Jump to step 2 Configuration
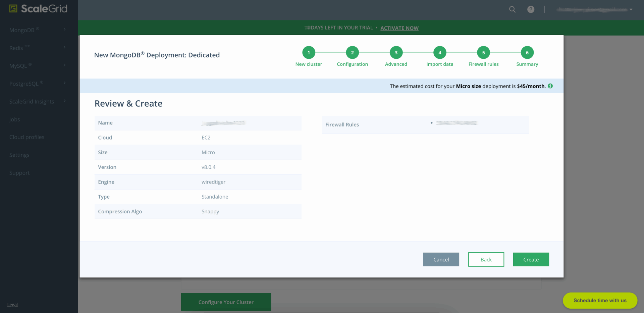 coord(352,53)
